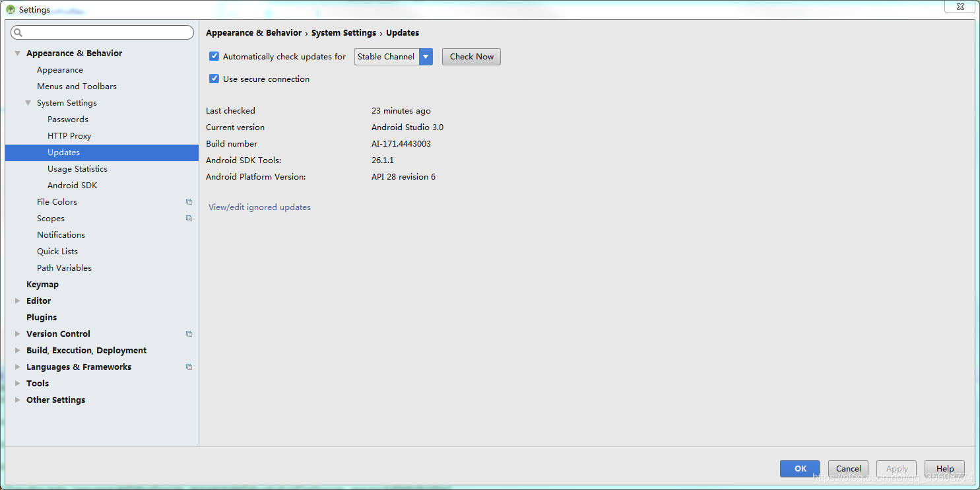Viewport: 980px width, 490px height.
Task: Click System Settings in the breadcrumb path
Action: 343,32
